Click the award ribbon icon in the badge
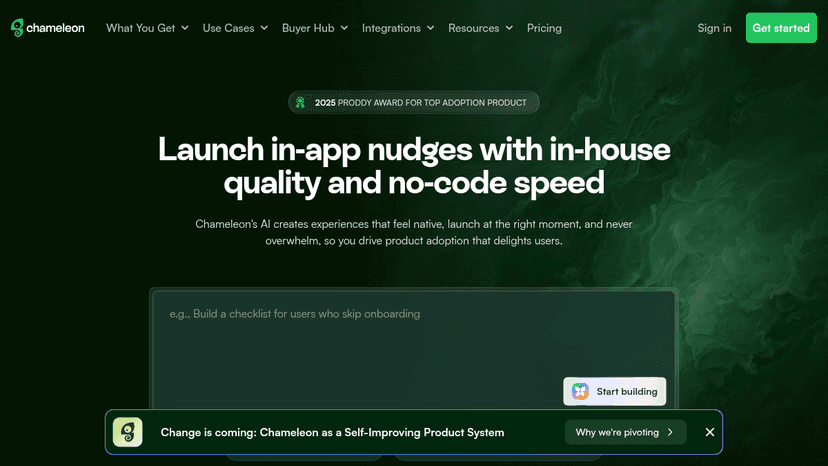Viewport: 828px width, 466px height. [300, 102]
